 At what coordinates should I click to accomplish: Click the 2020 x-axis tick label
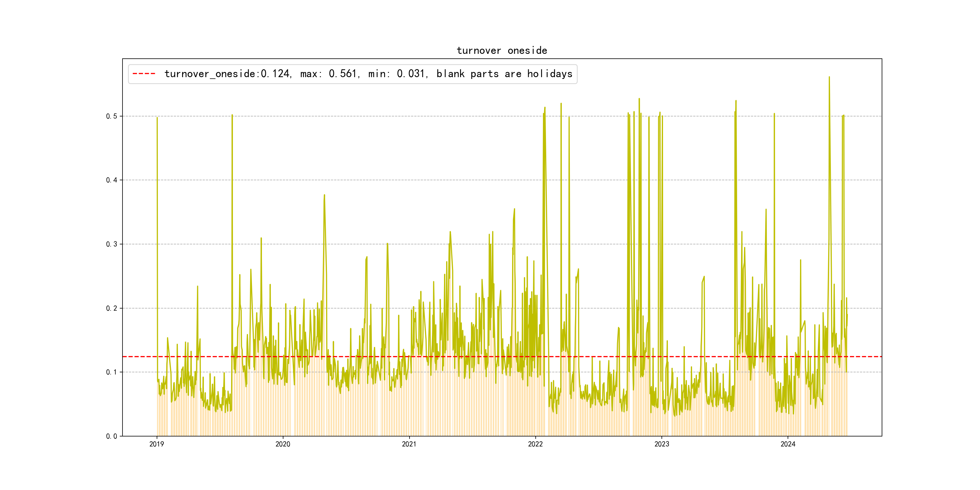[283, 444]
